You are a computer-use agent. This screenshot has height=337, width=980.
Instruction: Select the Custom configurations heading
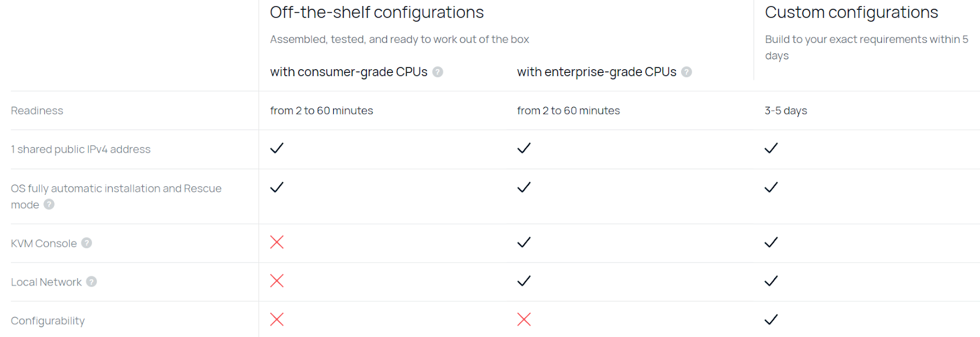[851, 12]
